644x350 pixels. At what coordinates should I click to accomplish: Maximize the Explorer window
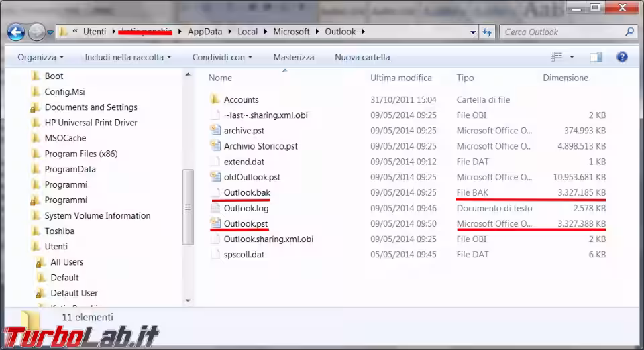pos(596,7)
